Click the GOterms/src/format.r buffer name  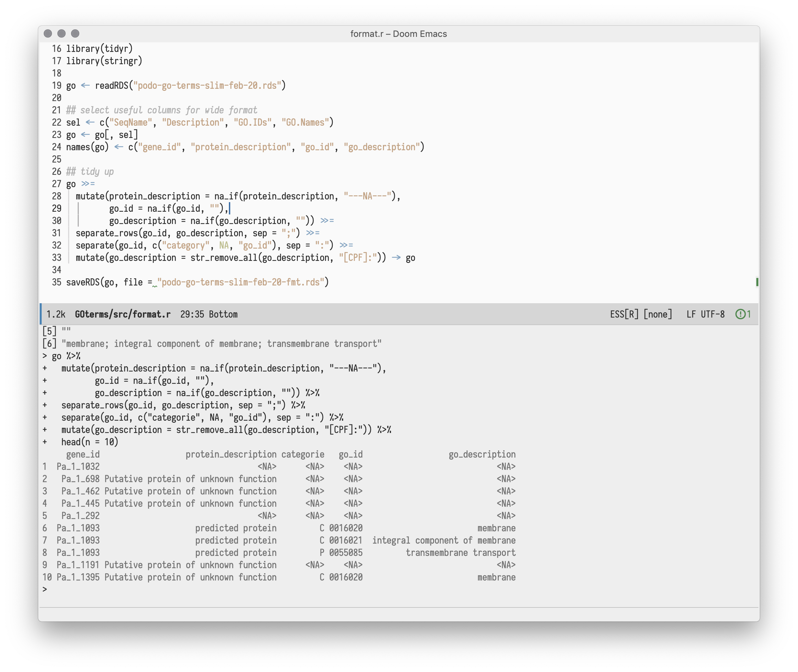123,314
